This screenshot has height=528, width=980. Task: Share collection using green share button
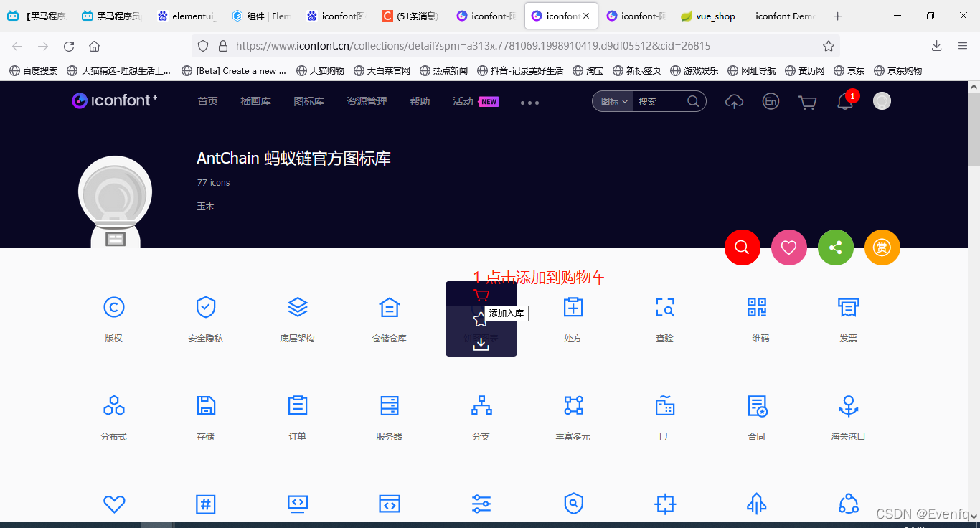point(836,247)
